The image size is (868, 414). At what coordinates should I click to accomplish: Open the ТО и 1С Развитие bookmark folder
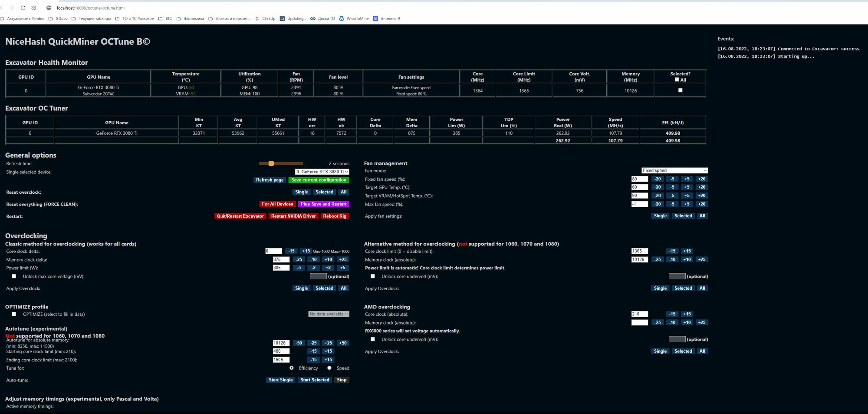[x=135, y=19]
